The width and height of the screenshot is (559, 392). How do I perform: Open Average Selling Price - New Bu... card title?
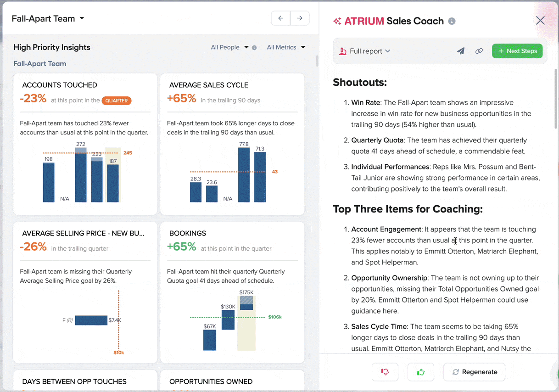(x=83, y=233)
